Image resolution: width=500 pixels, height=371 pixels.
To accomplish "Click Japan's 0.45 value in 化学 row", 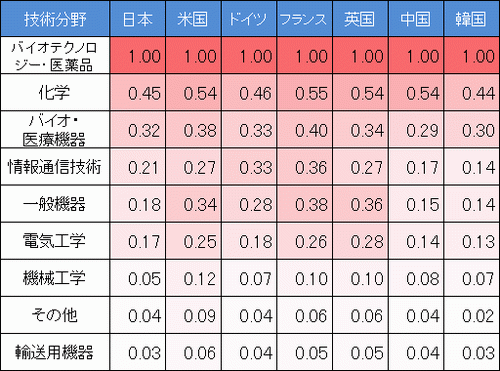I will pyautogui.click(x=138, y=92).
